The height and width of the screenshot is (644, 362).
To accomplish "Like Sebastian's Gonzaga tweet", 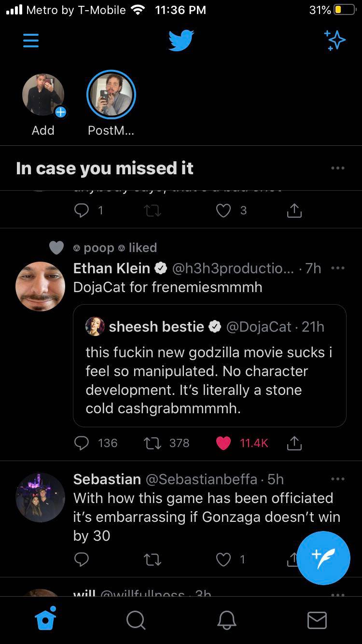I will pyautogui.click(x=223, y=559).
